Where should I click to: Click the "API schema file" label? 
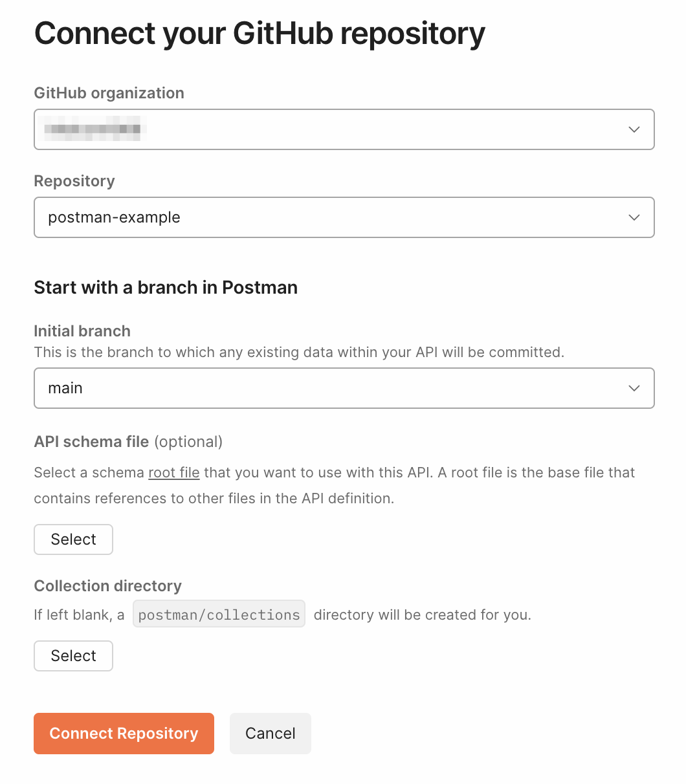pyautogui.click(x=91, y=442)
